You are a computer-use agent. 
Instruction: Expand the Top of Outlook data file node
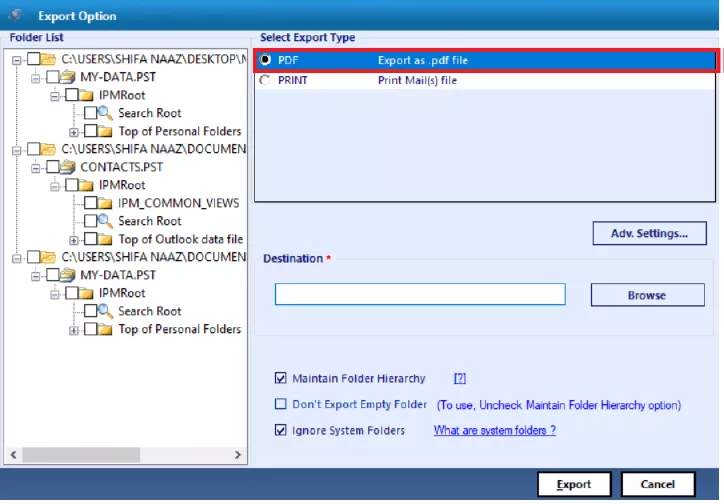pyautogui.click(x=74, y=240)
